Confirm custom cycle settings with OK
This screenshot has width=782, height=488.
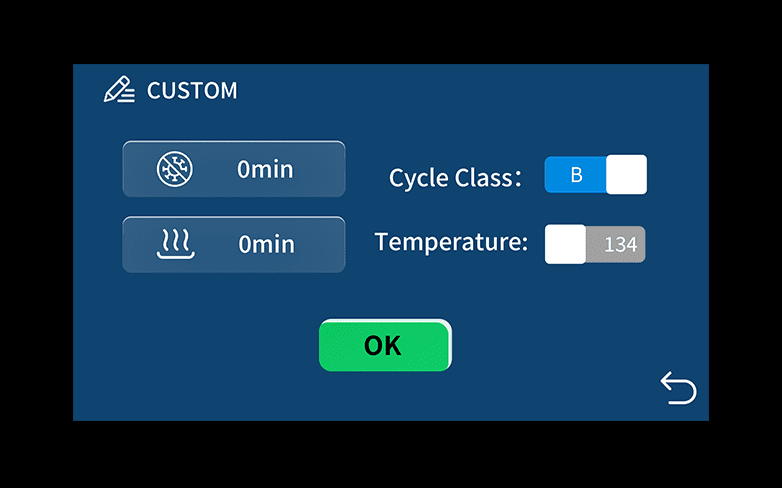pyautogui.click(x=384, y=345)
